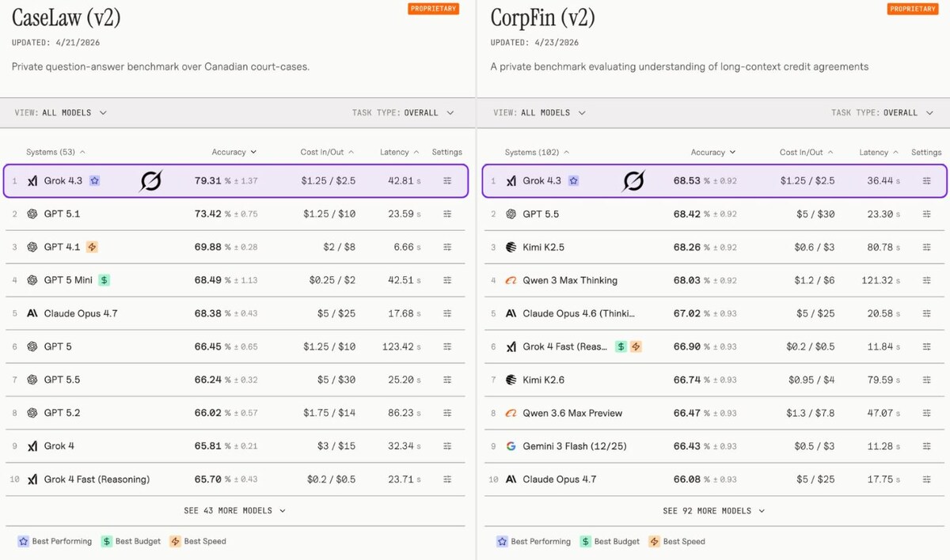Image resolution: width=950 pixels, height=560 pixels.
Task: Open settings icon for CorpFin GPT 5.5 row
Action: point(926,214)
